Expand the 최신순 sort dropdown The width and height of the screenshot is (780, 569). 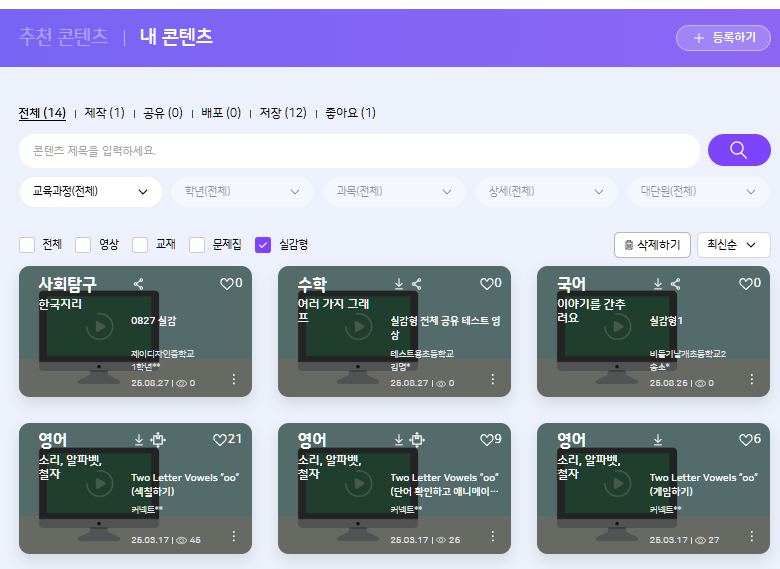click(x=733, y=244)
